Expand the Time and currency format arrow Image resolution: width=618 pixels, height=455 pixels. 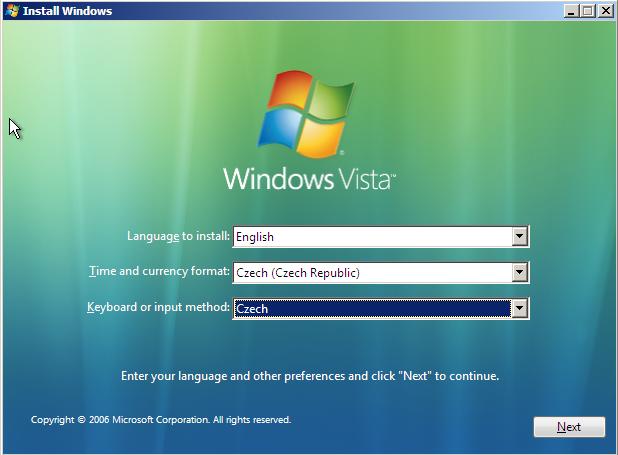point(519,272)
